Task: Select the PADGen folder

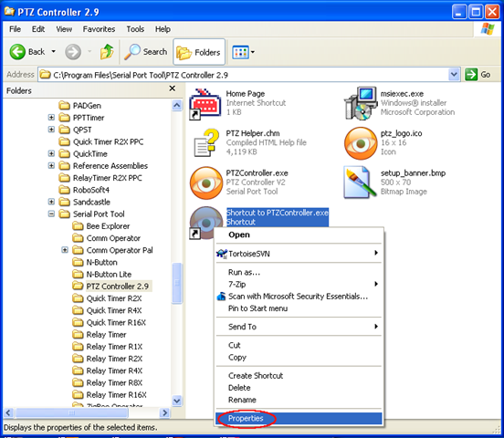Action: click(x=80, y=106)
